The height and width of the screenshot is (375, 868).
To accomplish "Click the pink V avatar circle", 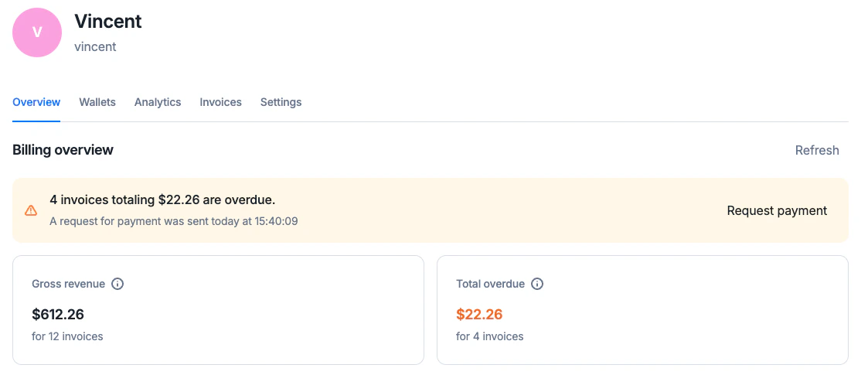I will click(37, 32).
